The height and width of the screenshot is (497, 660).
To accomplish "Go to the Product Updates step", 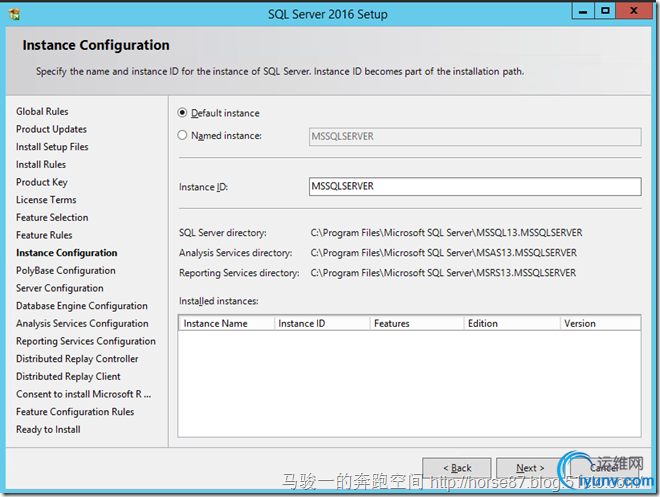I will 51,129.
